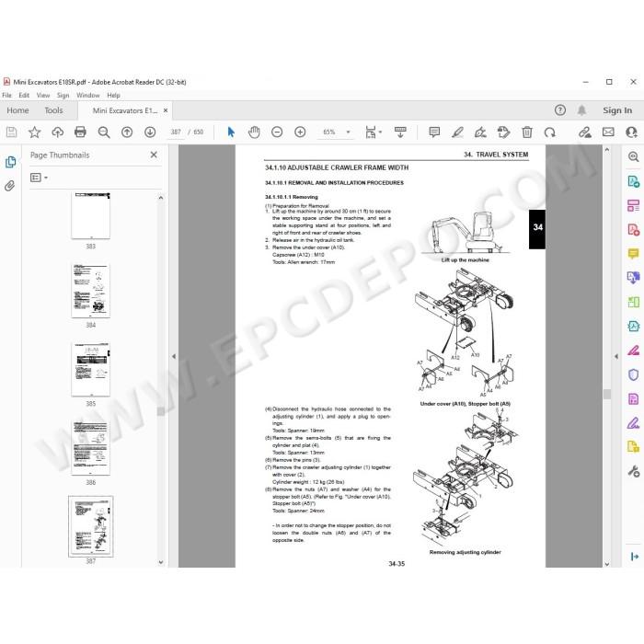Screen dimensions: 644x644
Task: Click the page number field showing 387
Action: pyautogui.click(x=176, y=132)
